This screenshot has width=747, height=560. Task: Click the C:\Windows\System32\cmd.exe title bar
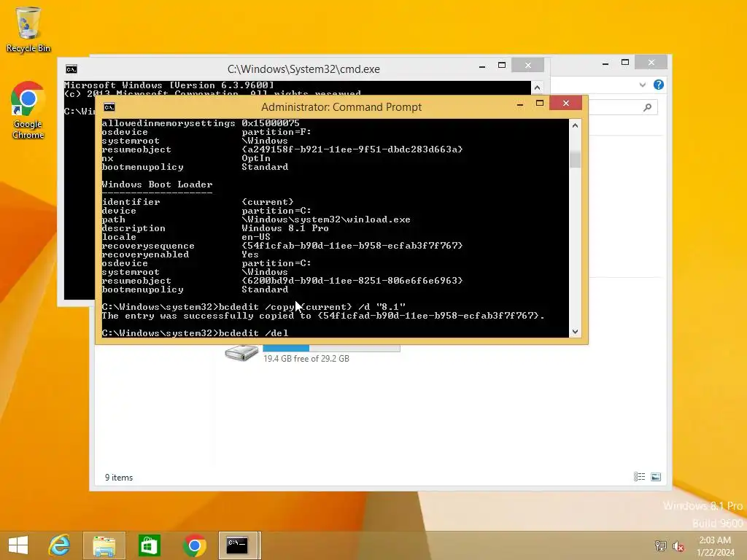303,69
